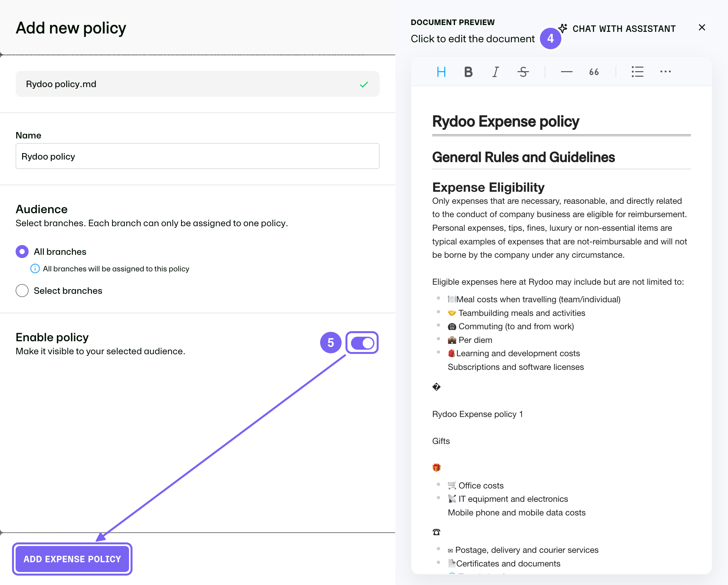Insert horizontal rule line

pos(566,72)
